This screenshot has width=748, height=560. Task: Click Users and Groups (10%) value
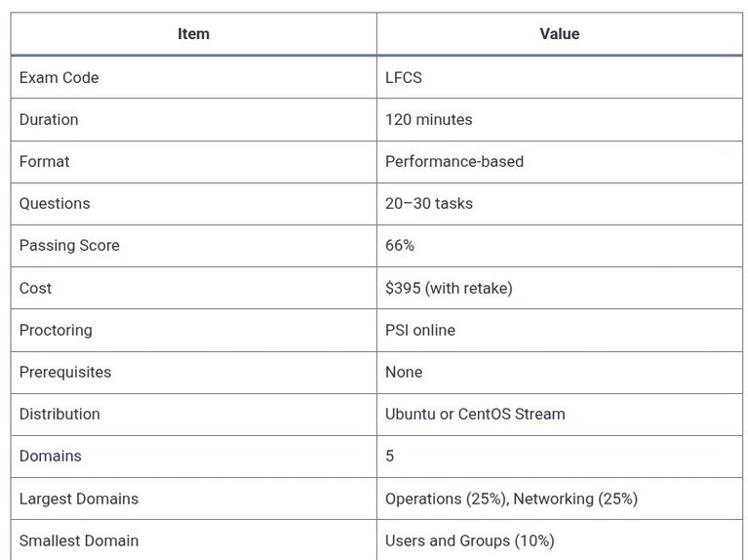coord(469,540)
